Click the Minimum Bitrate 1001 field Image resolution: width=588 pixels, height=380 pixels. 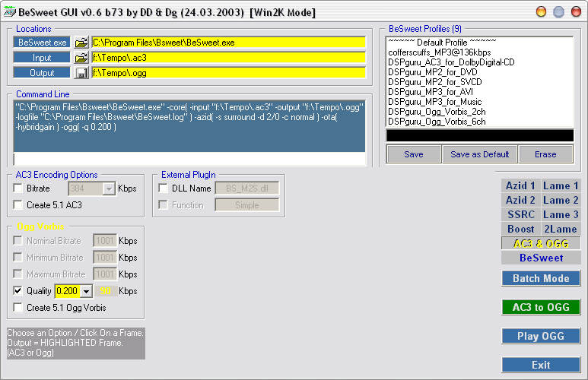click(105, 258)
